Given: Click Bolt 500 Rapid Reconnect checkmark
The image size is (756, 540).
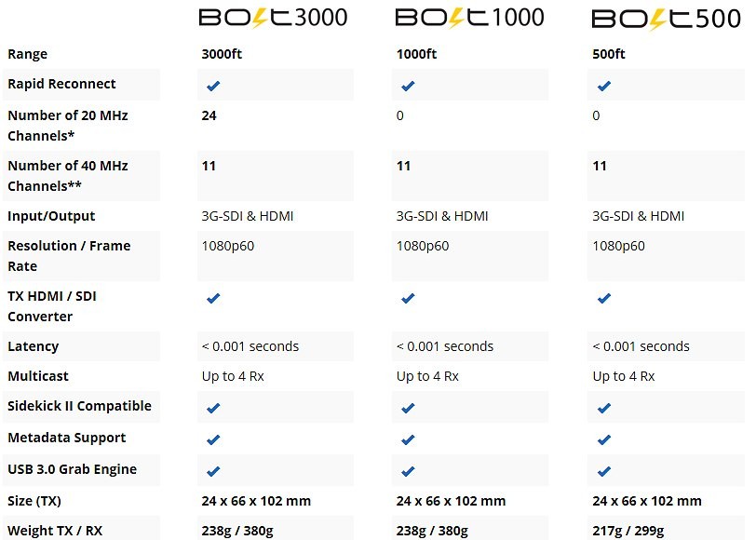Looking at the screenshot, I should pos(604,86).
